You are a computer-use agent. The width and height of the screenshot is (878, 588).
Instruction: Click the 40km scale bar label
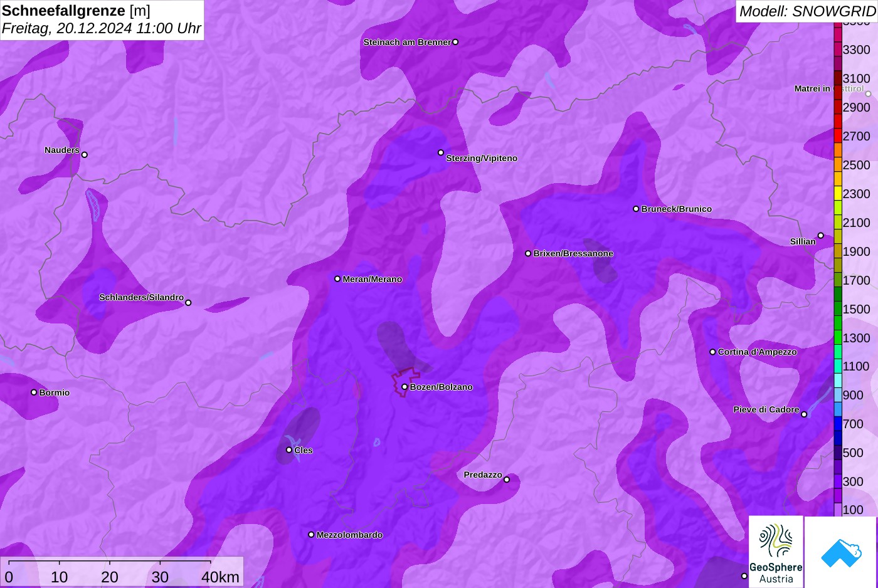(x=220, y=577)
